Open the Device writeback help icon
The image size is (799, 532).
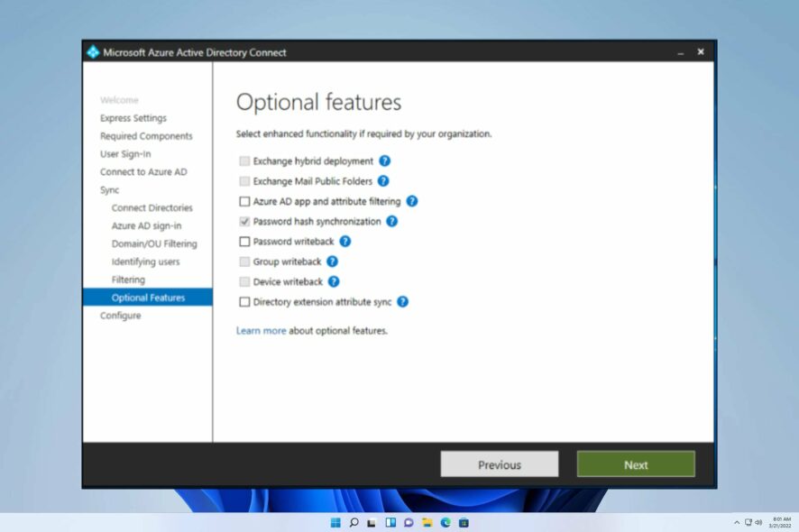click(x=334, y=282)
